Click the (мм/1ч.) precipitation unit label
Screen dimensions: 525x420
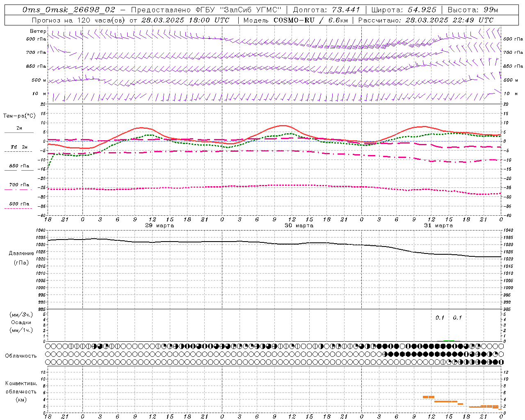click(x=21, y=330)
